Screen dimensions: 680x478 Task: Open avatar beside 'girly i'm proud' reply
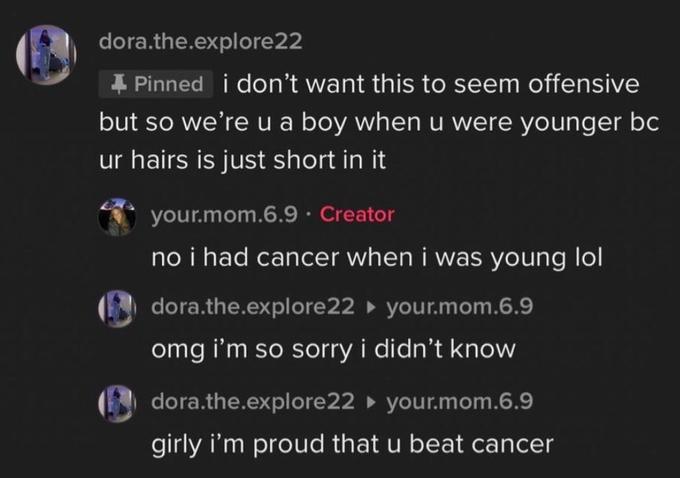pyautogui.click(x=117, y=404)
